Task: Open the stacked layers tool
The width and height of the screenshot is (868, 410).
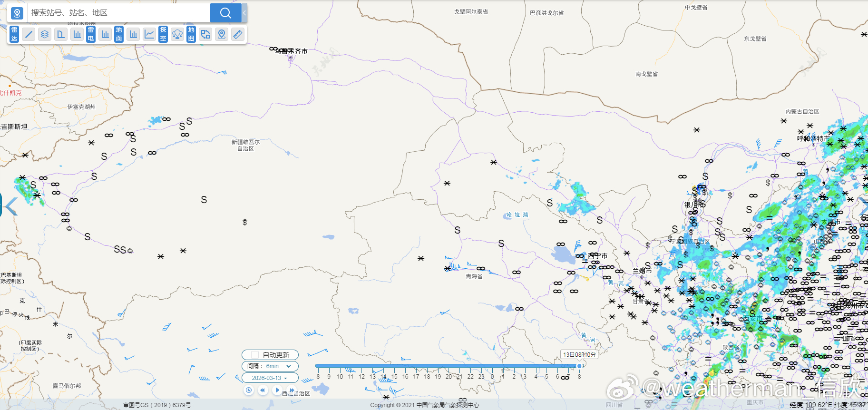Action: (45, 34)
